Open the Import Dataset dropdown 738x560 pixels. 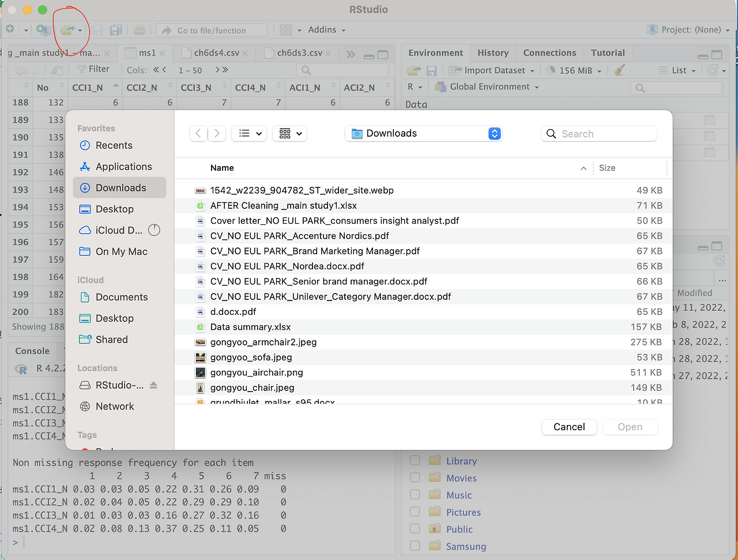click(x=491, y=70)
